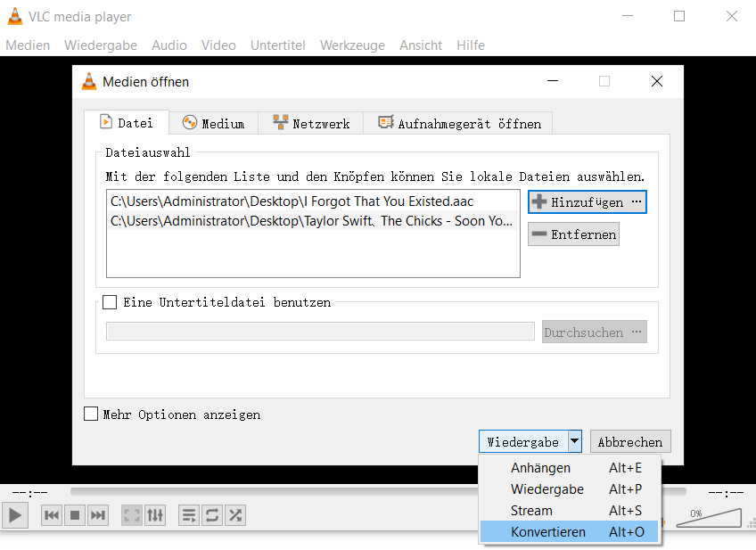Toggle shuffle random playback icon

[x=235, y=515]
